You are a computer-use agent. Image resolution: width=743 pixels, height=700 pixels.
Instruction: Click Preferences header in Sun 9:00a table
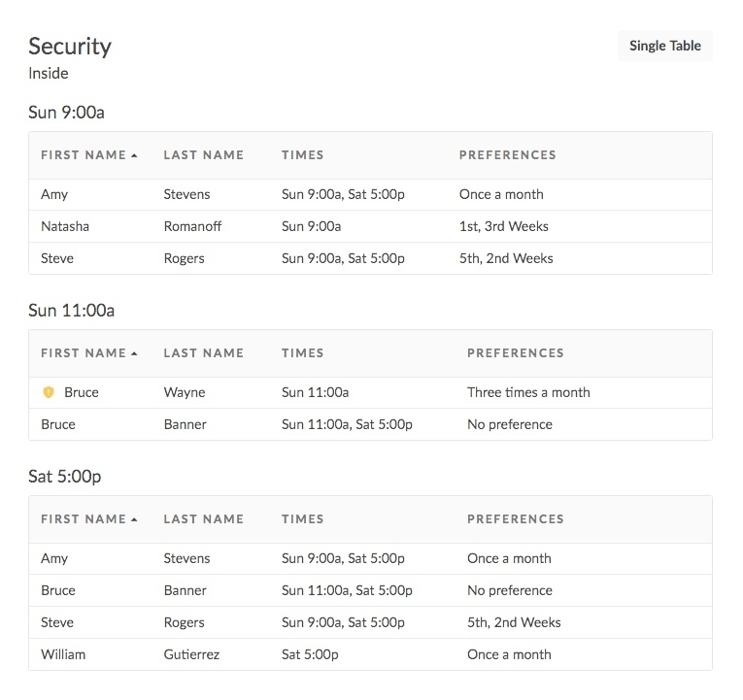coord(507,155)
